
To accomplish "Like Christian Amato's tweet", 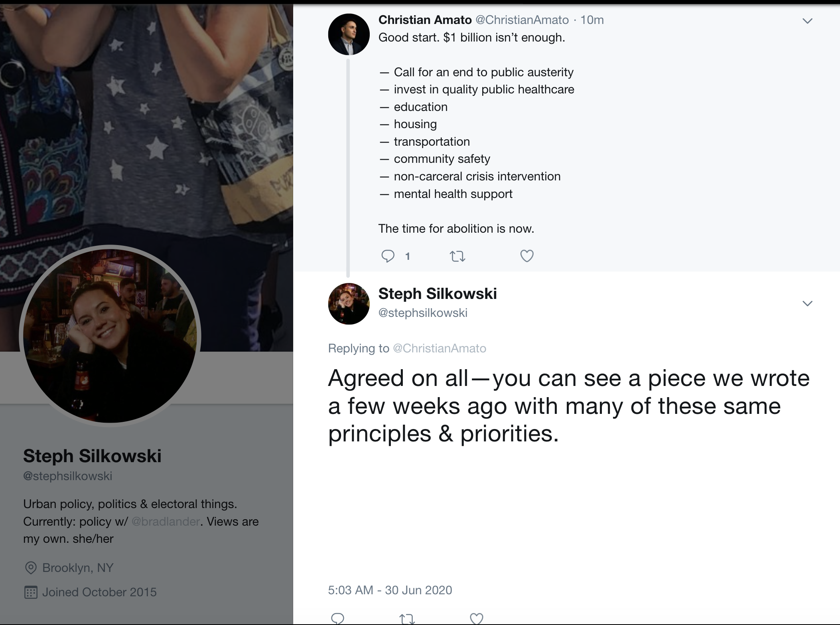I will click(x=526, y=256).
